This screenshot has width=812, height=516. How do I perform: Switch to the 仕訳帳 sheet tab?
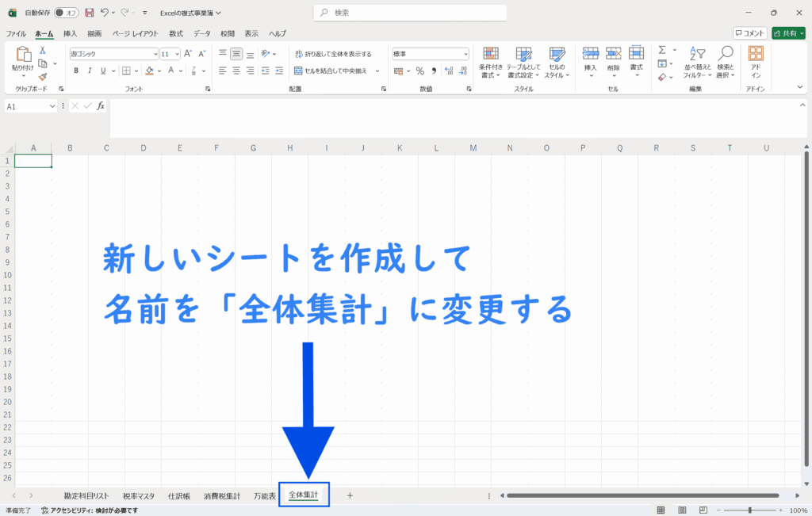(179, 496)
